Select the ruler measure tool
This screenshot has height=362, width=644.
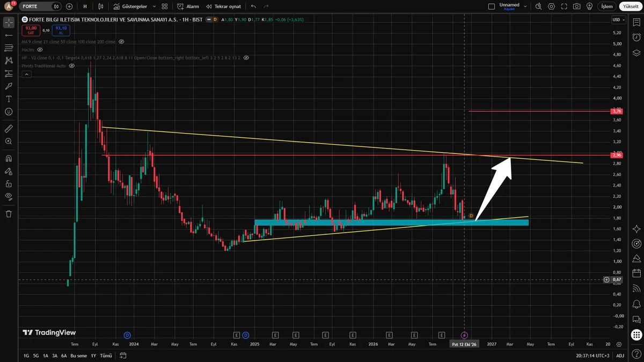(9, 129)
